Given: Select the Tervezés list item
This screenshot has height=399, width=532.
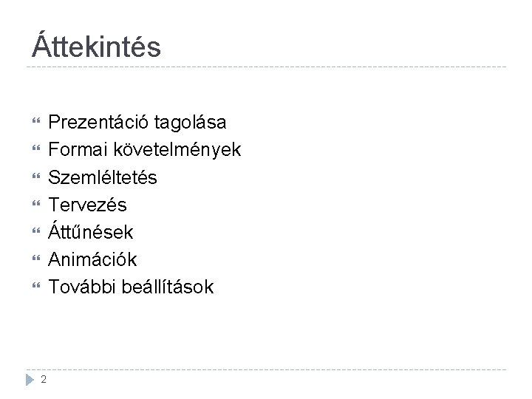Looking at the screenshot, I should [x=87, y=205].
